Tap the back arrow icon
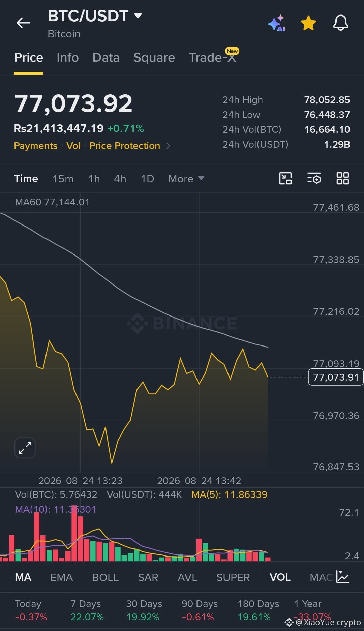The height and width of the screenshot is (631, 364). [23, 23]
